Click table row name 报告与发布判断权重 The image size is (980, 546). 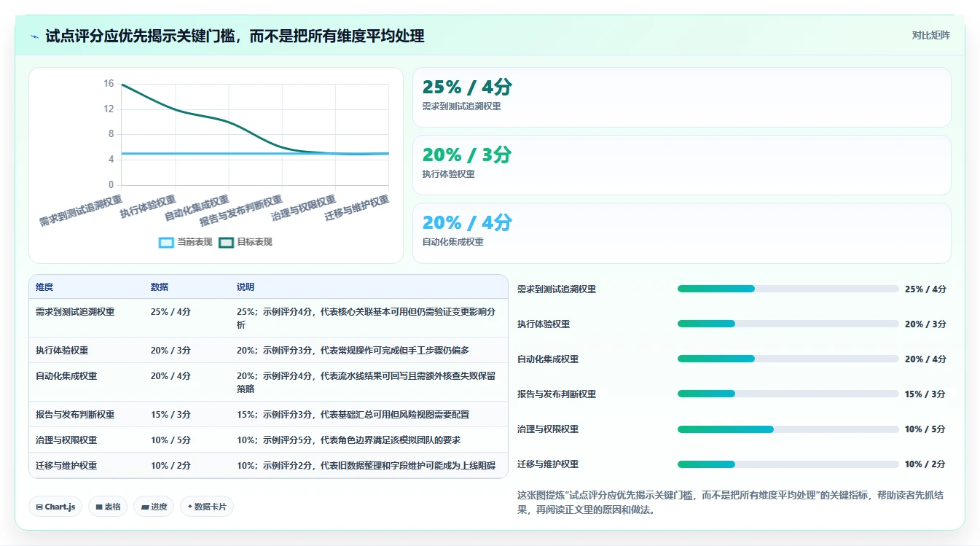(x=75, y=414)
